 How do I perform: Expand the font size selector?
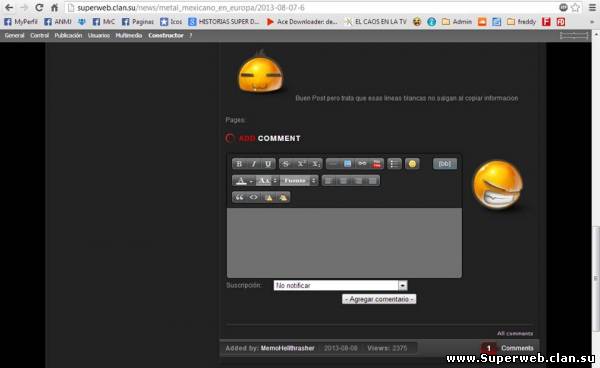pos(267,181)
